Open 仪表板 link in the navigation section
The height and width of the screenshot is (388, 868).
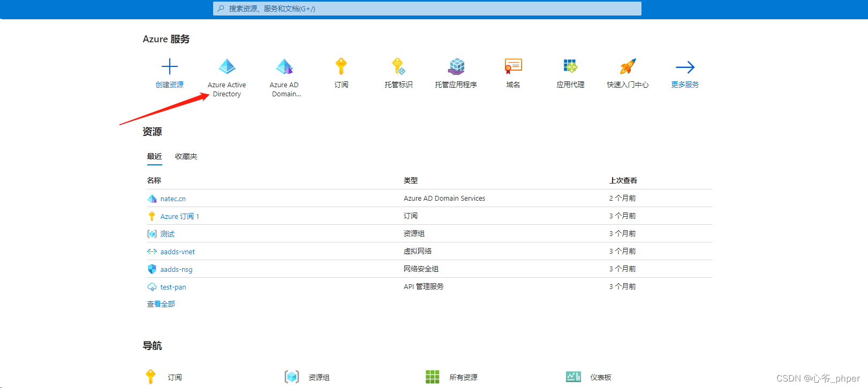pos(601,377)
